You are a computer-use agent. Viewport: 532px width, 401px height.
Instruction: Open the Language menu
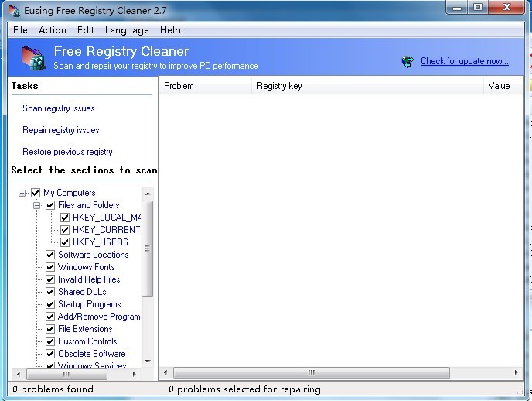coord(127,30)
